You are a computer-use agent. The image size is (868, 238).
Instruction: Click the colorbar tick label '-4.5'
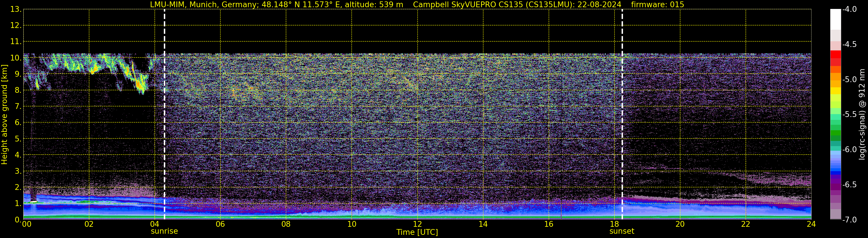pos(849,44)
